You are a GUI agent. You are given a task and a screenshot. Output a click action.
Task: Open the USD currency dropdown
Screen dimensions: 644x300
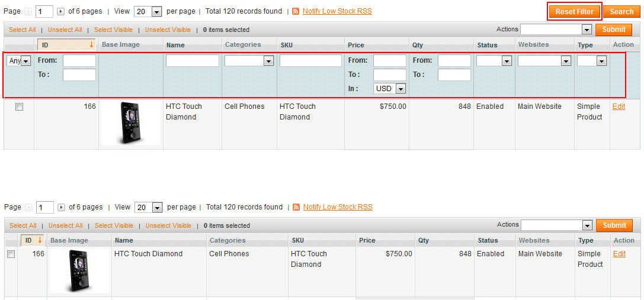tap(390, 88)
